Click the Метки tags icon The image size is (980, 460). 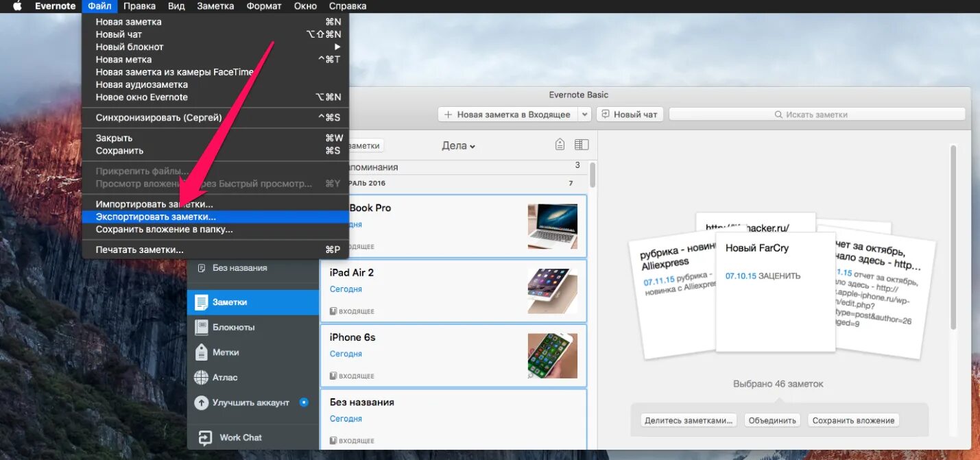(x=201, y=352)
